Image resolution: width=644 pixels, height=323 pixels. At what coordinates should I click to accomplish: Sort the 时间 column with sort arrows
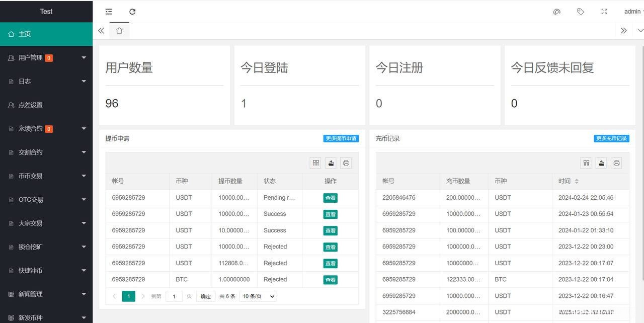tap(577, 181)
